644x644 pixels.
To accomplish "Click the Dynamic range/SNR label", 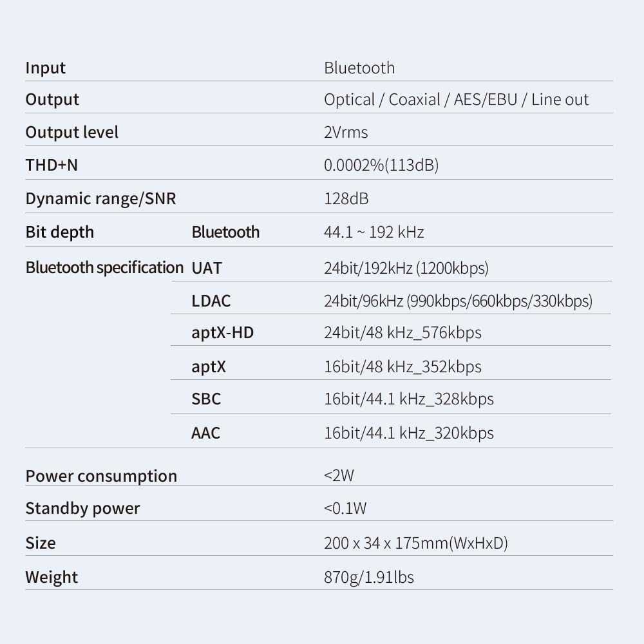I will [x=100, y=199].
